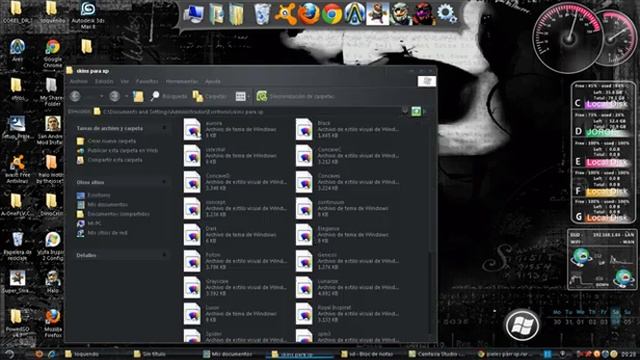This screenshot has height=360, width=640.
Task: Open the Ver menu
Action: pos(124,81)
